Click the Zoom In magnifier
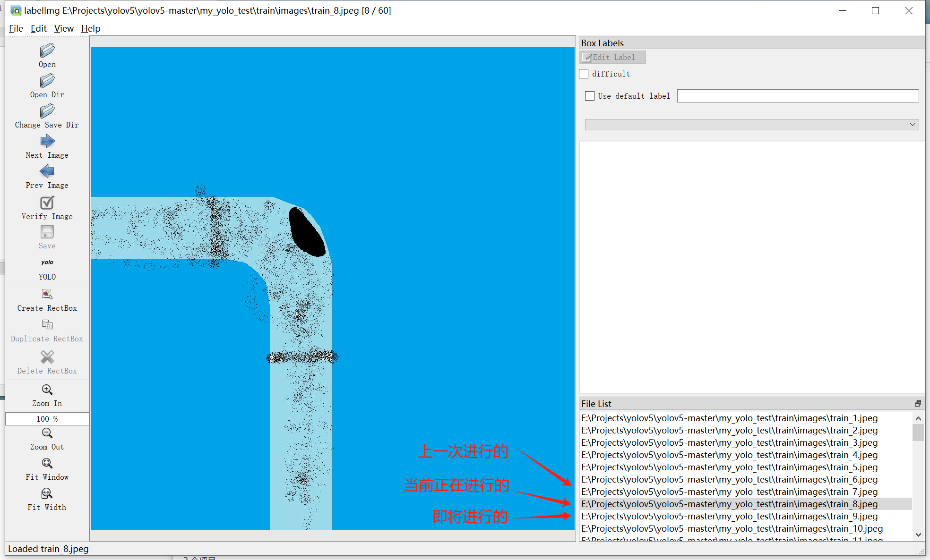 47,390
